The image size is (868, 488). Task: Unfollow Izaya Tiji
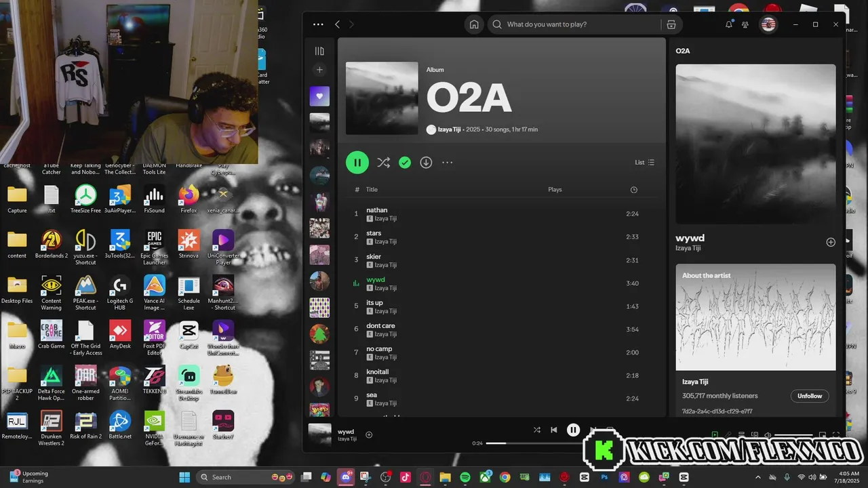810,396
